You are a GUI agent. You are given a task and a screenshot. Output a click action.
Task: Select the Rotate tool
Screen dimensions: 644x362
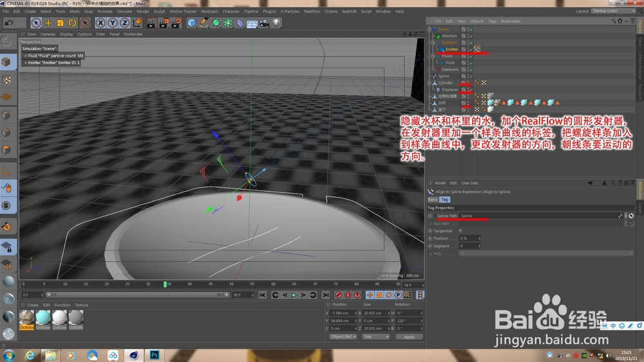(72, 23)
